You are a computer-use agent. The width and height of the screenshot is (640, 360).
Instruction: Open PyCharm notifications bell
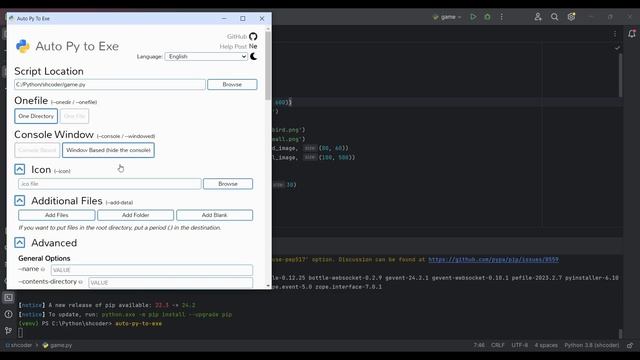pos(632,33)
